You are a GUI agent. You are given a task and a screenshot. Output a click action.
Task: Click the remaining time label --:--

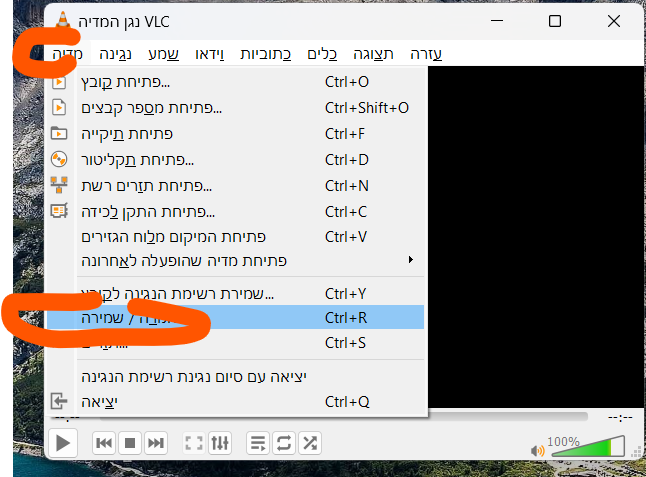[x=620, y=418]
